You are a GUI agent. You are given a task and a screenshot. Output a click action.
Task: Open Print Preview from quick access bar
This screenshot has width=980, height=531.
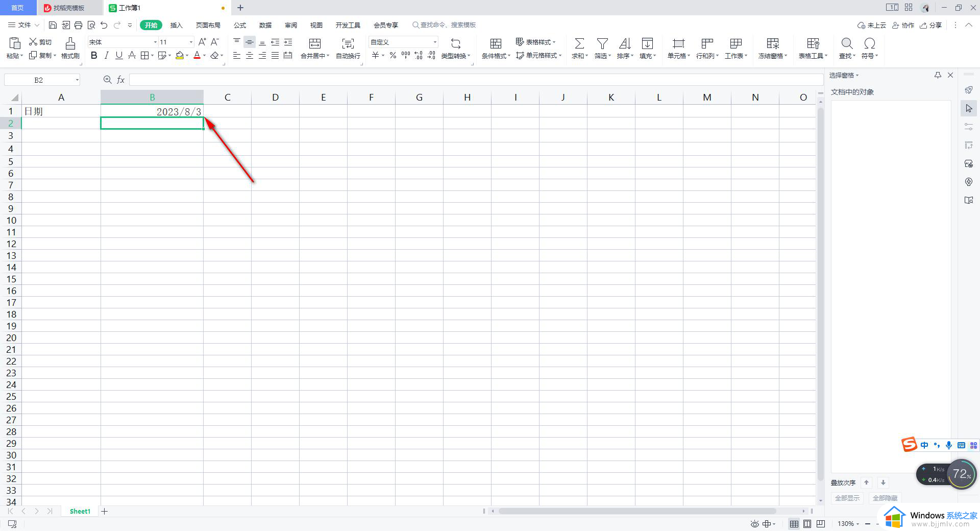91,25
